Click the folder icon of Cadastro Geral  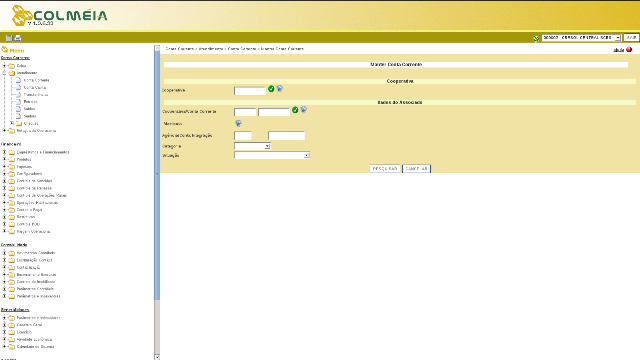(11, 325)
